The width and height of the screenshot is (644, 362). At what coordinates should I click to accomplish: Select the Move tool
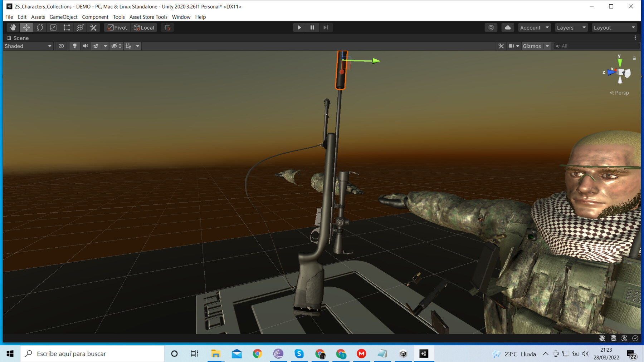26,28
